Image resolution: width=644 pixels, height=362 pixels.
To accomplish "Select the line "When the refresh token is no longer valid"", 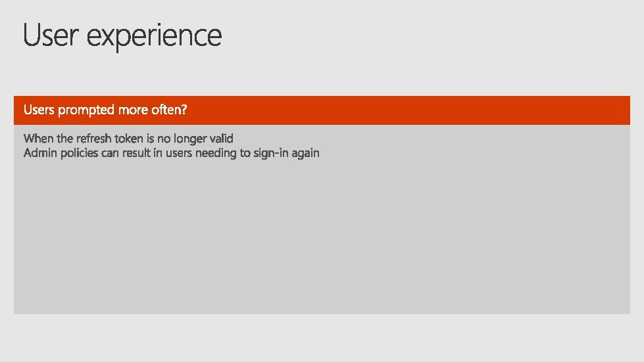I will point(128,139).
